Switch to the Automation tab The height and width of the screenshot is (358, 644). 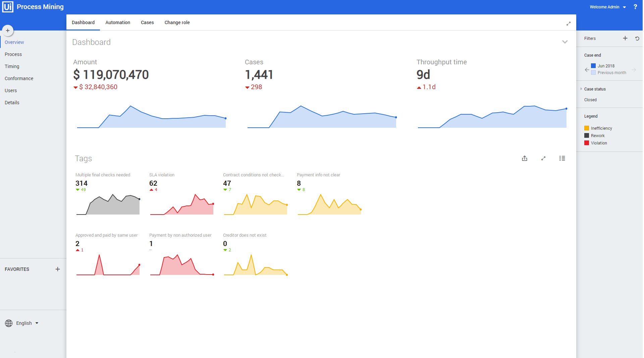tap(117, 22)
